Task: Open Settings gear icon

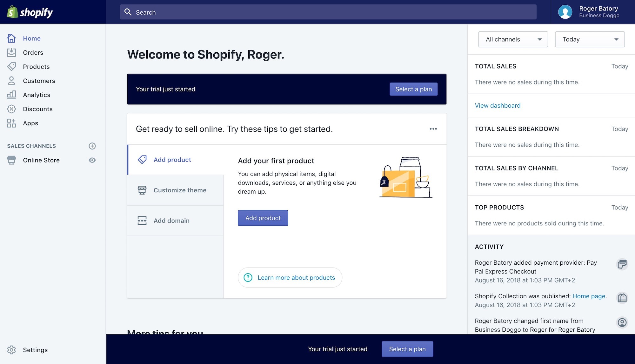Action: pos(11,350)
